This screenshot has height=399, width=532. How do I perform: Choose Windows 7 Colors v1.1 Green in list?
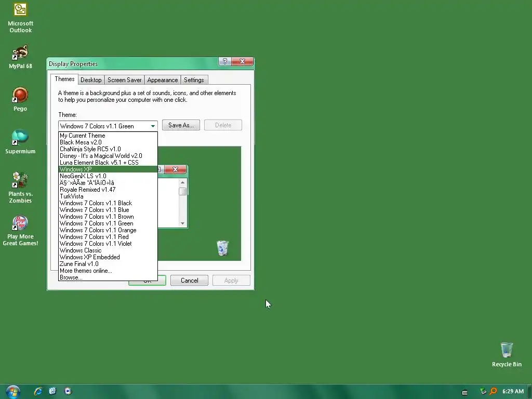point(108,223)
